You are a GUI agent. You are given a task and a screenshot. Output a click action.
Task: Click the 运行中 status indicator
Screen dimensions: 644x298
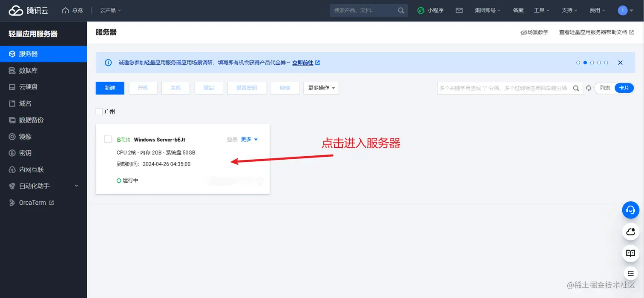[128, 181]
